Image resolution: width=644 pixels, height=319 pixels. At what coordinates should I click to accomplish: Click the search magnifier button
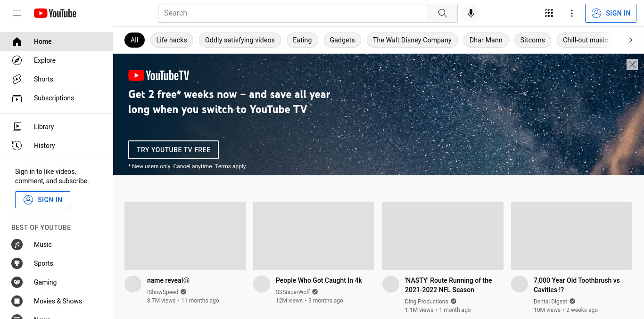(442, 13)
